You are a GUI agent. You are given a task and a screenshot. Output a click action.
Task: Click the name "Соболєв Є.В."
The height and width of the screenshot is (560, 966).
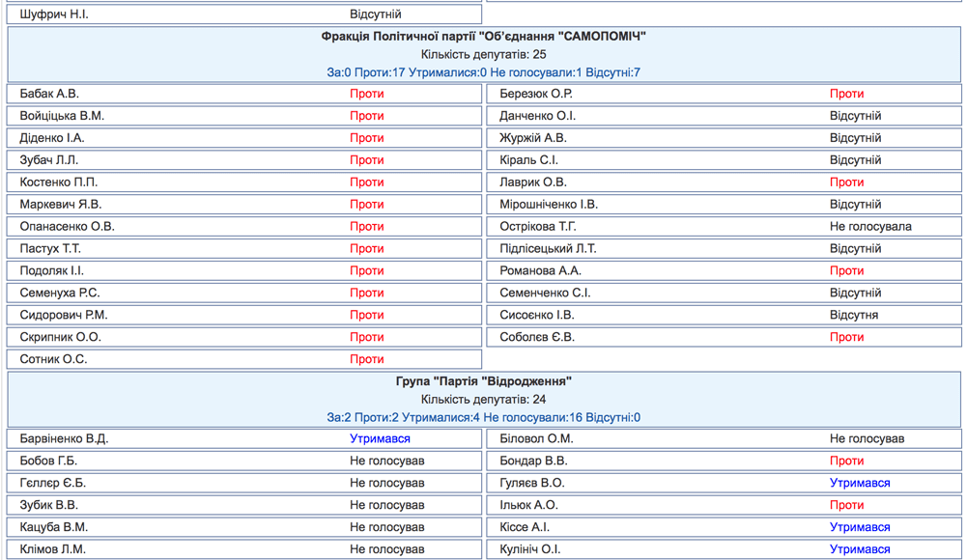coord(536,338)
